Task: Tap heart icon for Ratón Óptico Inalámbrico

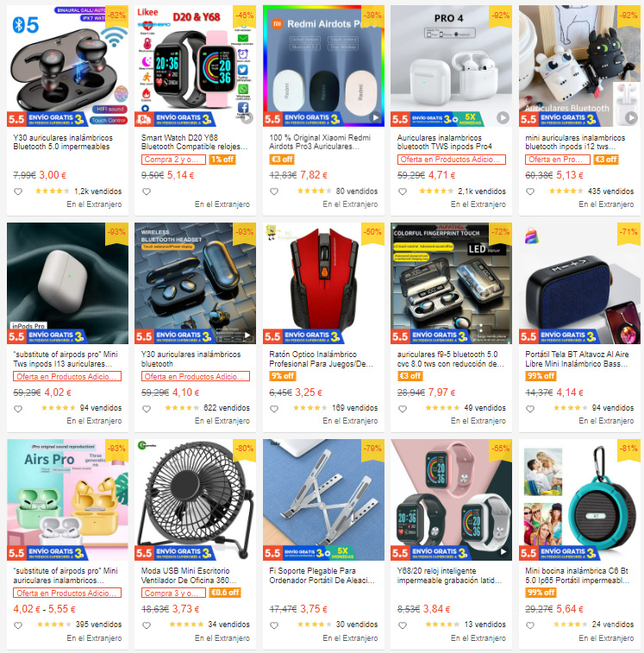Action: point(274,409)
